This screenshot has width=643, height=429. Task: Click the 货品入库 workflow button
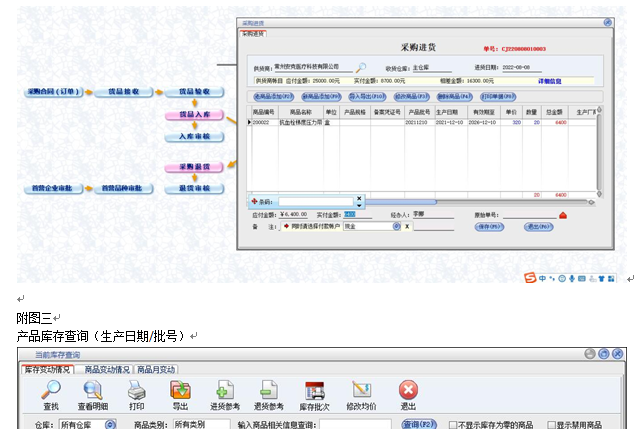[199, 114]
